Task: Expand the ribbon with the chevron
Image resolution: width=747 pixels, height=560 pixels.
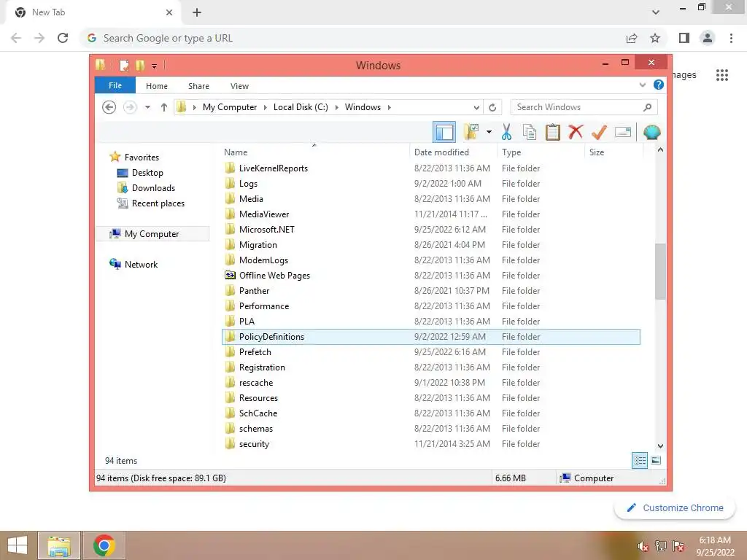Action: pos(642,85)
